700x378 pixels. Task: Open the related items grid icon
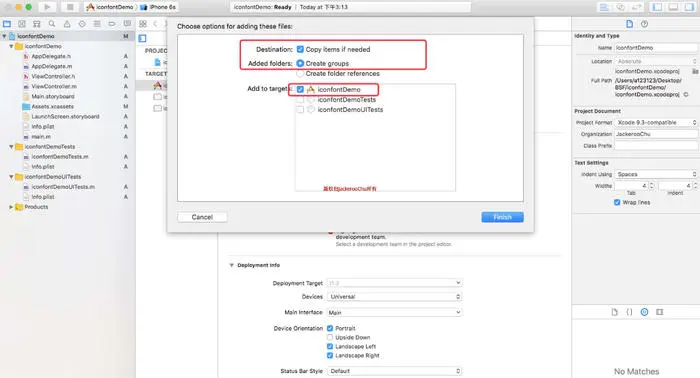pyautogui.click(x=143, y=24)
